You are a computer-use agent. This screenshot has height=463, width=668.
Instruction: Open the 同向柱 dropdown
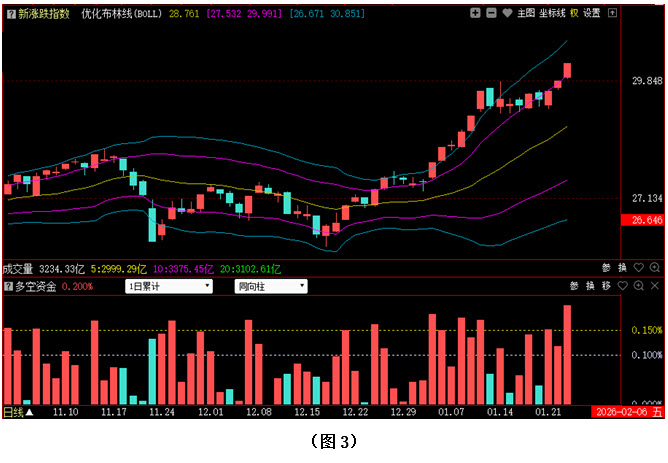(x=270, y=286)
